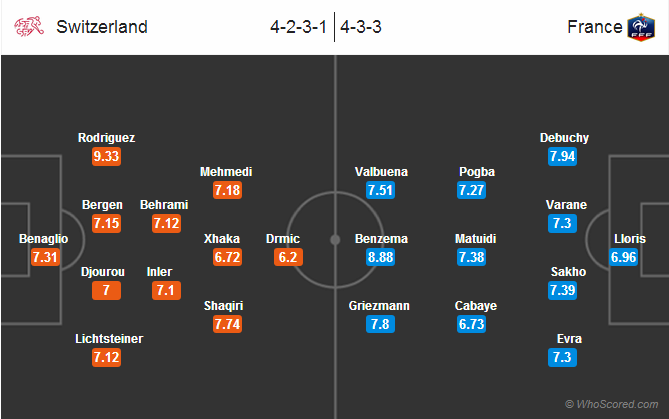Click Pogba's 7.27 rating badge
Viewport: 669px width, 419px height.
[x=471, y=190]
